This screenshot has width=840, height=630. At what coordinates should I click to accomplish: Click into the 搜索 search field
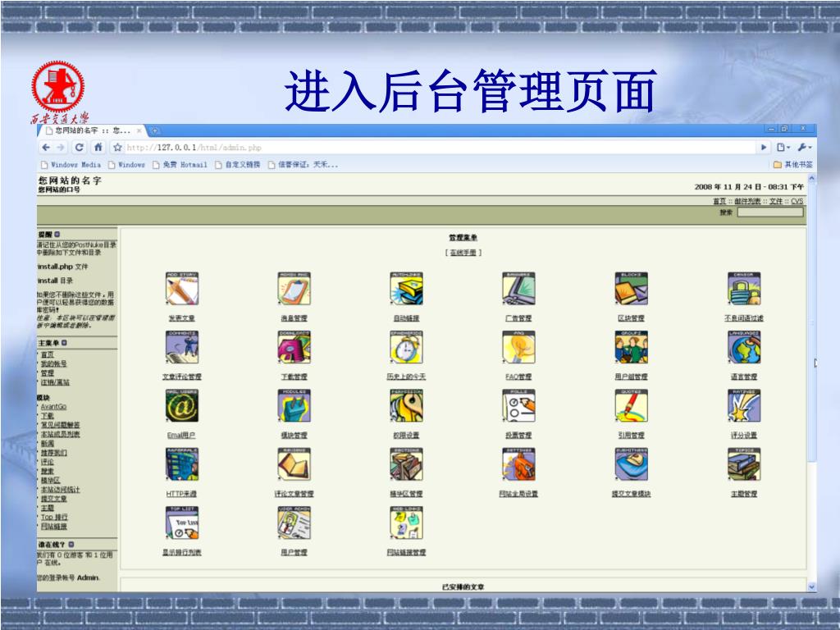pyautogui.click(x=770, y=212)
